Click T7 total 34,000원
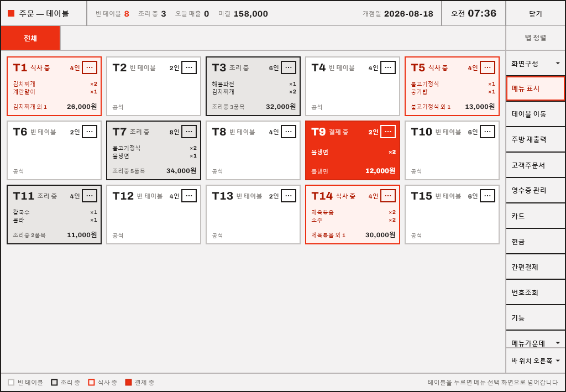Viewport: 566px width, 392px height. coord(181,171)
